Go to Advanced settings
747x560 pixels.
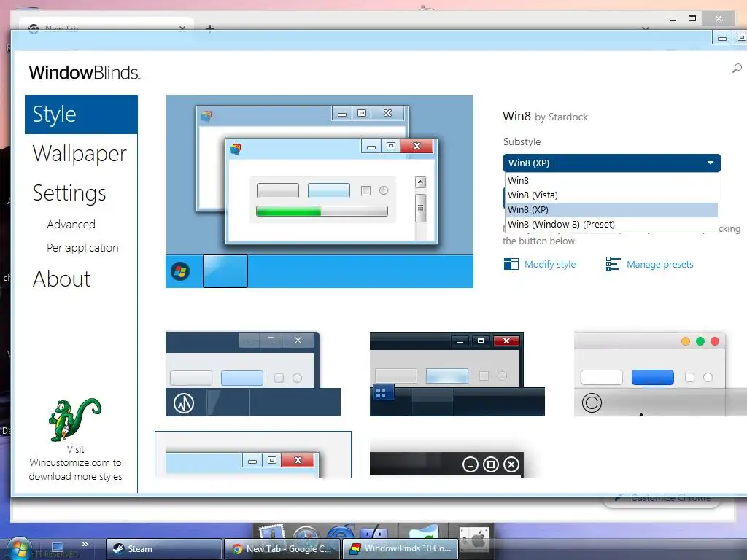[71, 225]
